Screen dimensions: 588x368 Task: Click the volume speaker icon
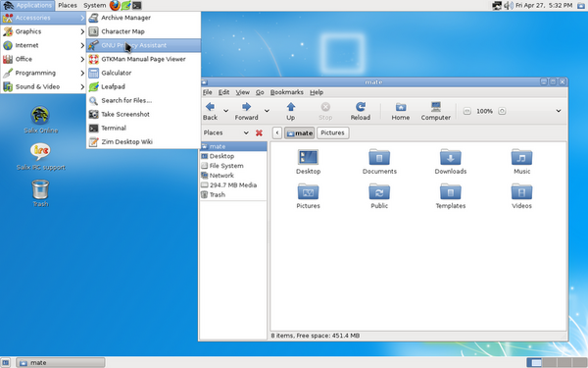pos(508,5)
